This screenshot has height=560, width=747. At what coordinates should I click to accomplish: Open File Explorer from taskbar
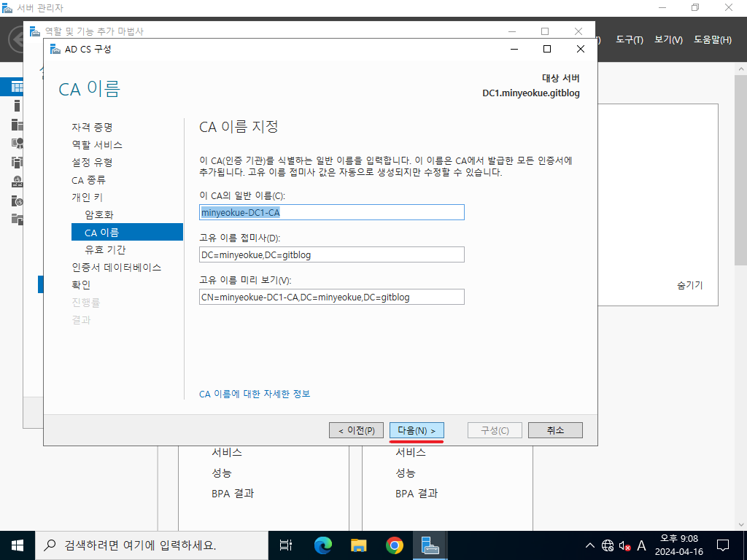tap(359, 545)
